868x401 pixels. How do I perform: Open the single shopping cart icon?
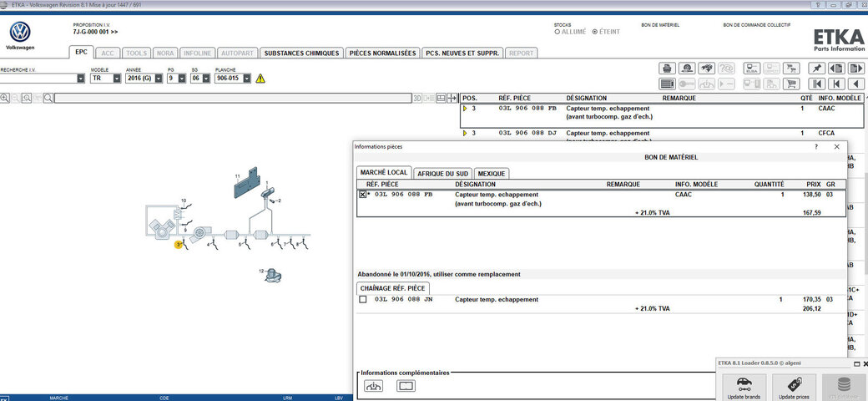pos(791,84)
